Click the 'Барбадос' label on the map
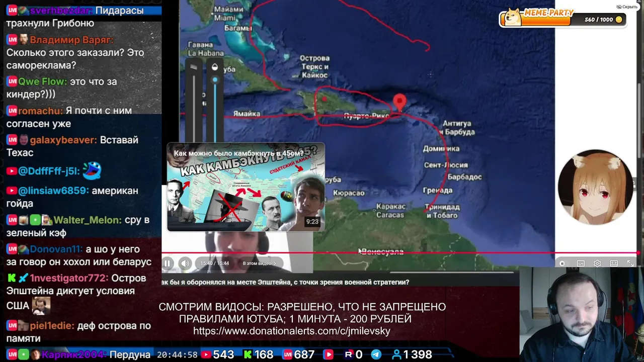 click(464, 177)
